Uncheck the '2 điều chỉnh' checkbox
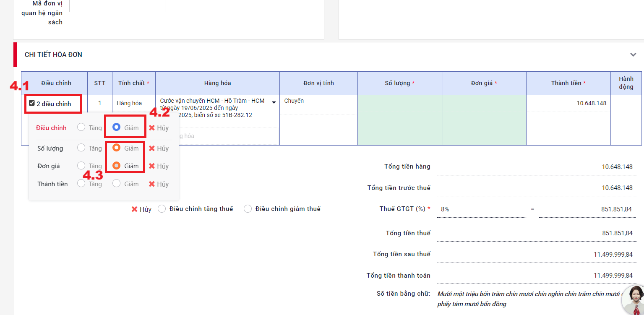Viewport: 644px width, 315px height. tap(32, 103)
